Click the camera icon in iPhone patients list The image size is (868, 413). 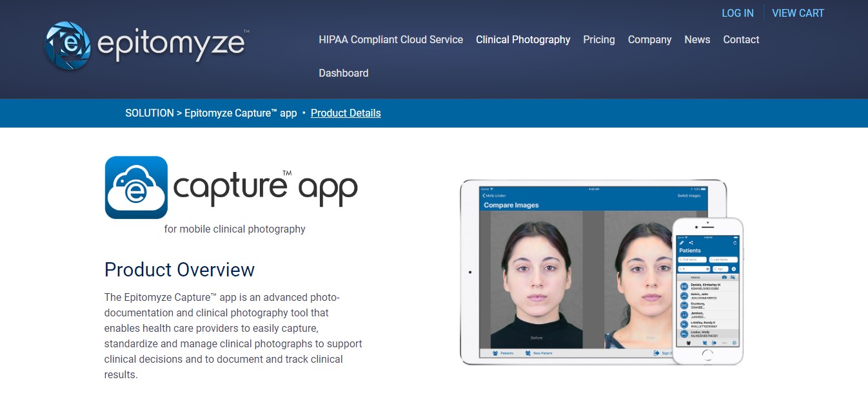point(724,277)
